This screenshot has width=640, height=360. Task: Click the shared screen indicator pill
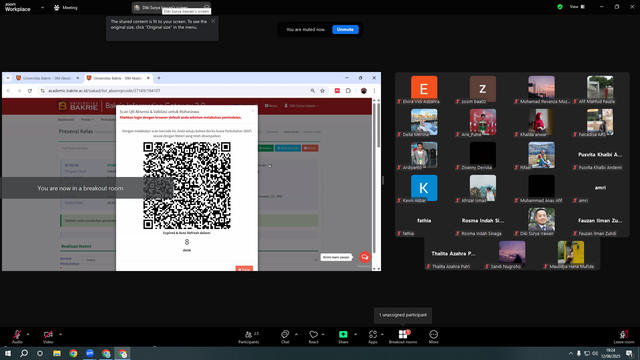(x=171, y=7)
